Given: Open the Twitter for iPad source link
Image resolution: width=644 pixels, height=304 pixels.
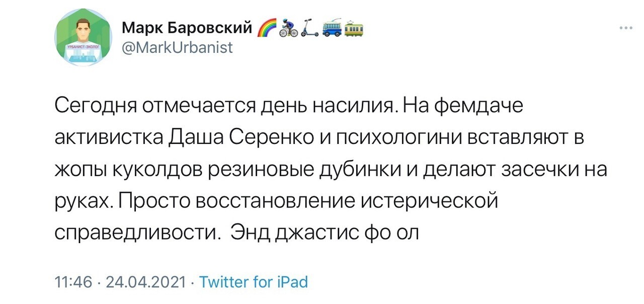Looking at the screenshot, I should pos(254,282).
